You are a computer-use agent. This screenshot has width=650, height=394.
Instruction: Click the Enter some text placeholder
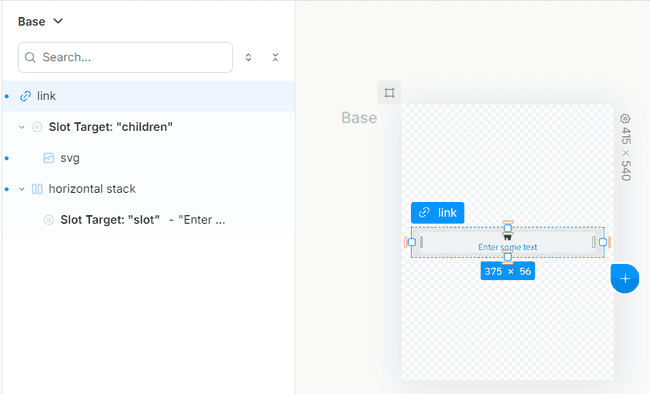click(507, 247)
